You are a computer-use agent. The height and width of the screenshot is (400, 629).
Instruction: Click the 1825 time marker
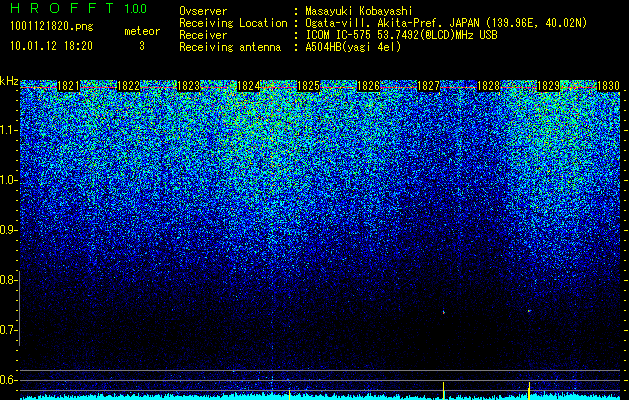tap(308, 86)
